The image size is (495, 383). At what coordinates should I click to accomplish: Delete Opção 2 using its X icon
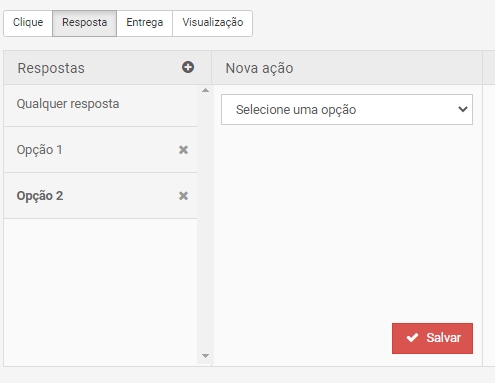tap(183, 196)
